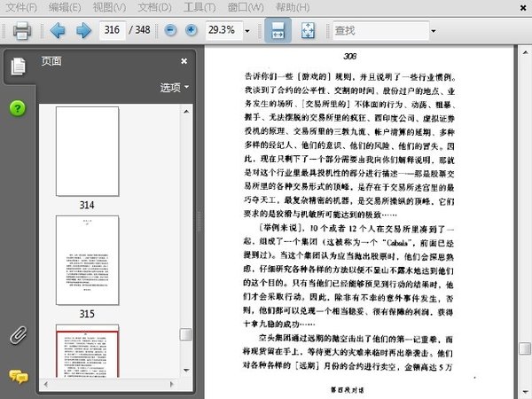Open the 选项 options dropdown
The width and height of the screenshot is (532, 399).
(175, 88)
